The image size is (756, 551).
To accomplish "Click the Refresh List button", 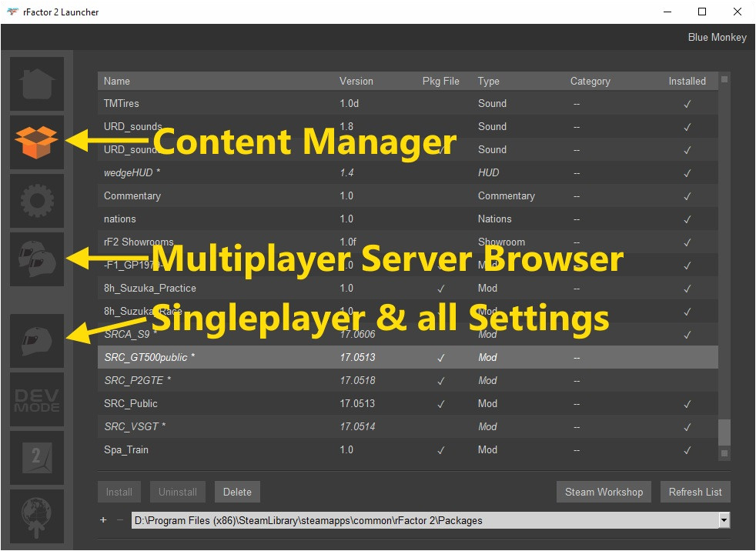I will click(695, 492).
